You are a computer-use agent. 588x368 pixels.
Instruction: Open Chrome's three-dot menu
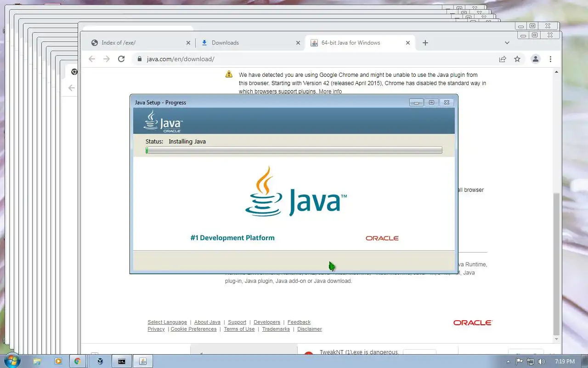tap(550, 59)
